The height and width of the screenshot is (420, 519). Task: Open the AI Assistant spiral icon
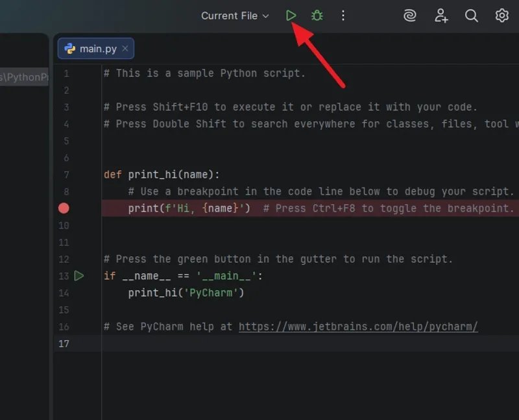tap(410, 15)
